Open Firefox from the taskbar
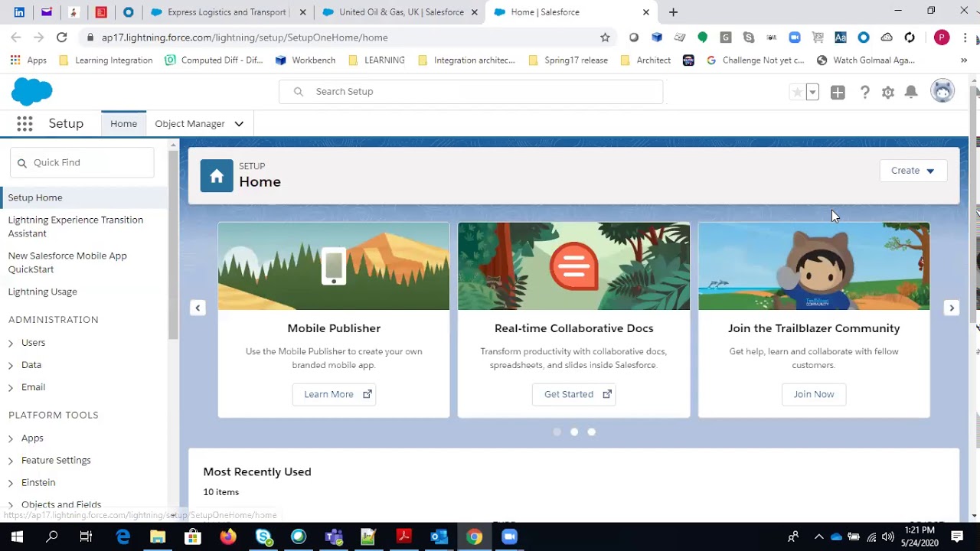 [228, 536]
